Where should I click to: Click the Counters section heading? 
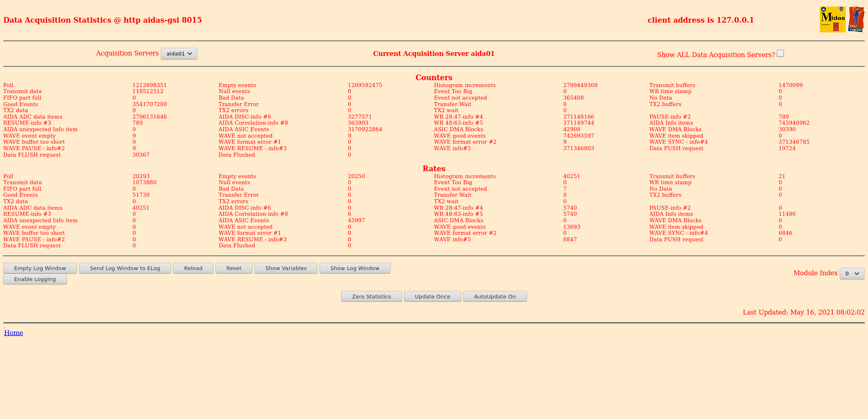[x=434, y=77]
